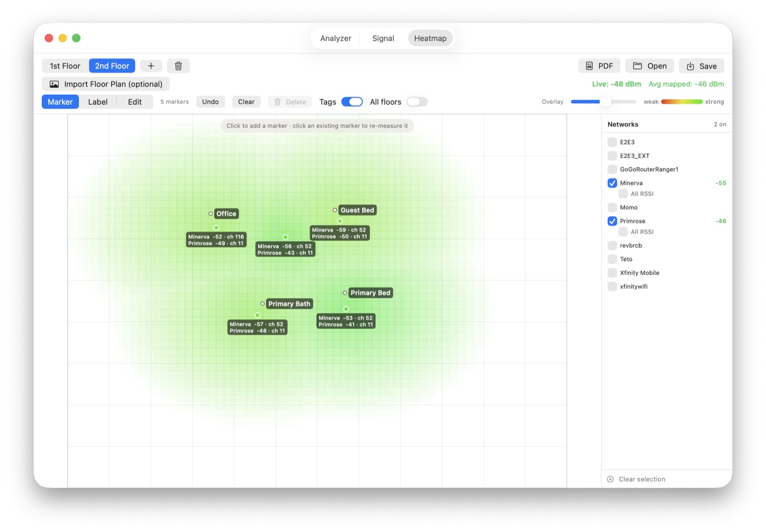Save the current heatmap
Image resolution: width=766 pixels, height=532 pixels.
coord(701,66)
